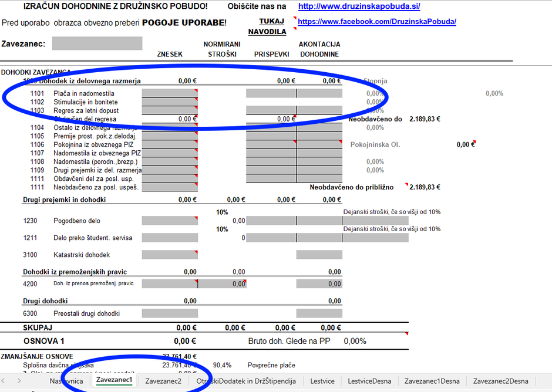This screenshot has width=552, height=392.
Task: Open the Facebook DruzinskaPobuda link
Action: (x=376, y=22)
